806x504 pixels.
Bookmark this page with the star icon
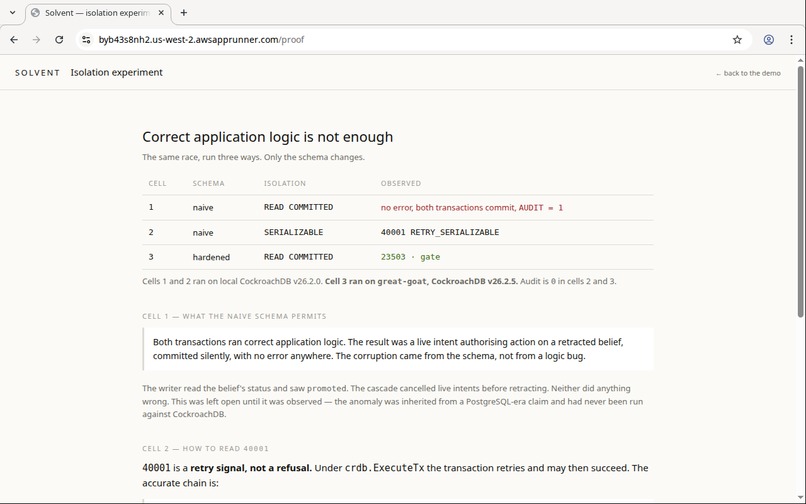pos(737,40)
